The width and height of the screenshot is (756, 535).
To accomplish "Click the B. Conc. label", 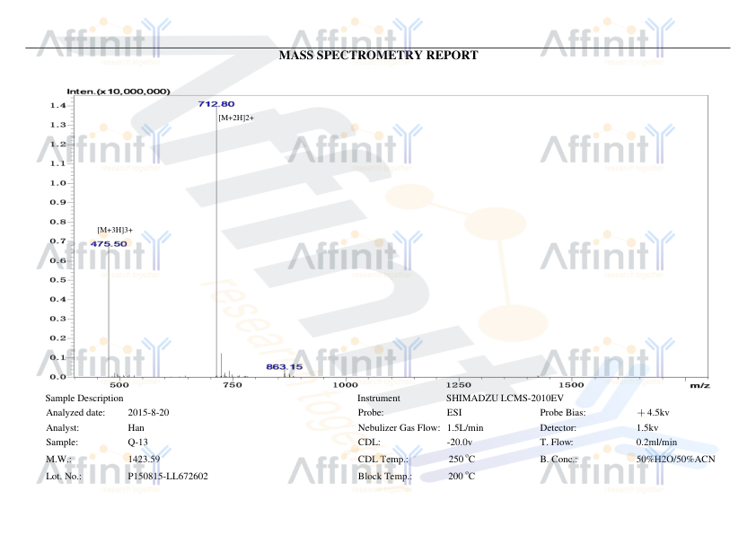I will [x=558, y=460].
